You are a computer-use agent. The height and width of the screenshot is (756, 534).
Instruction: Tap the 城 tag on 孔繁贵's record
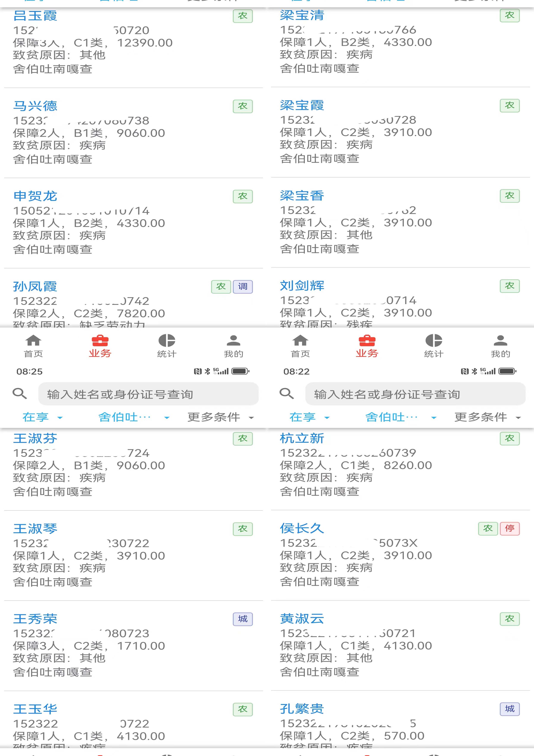click(510, 709)
